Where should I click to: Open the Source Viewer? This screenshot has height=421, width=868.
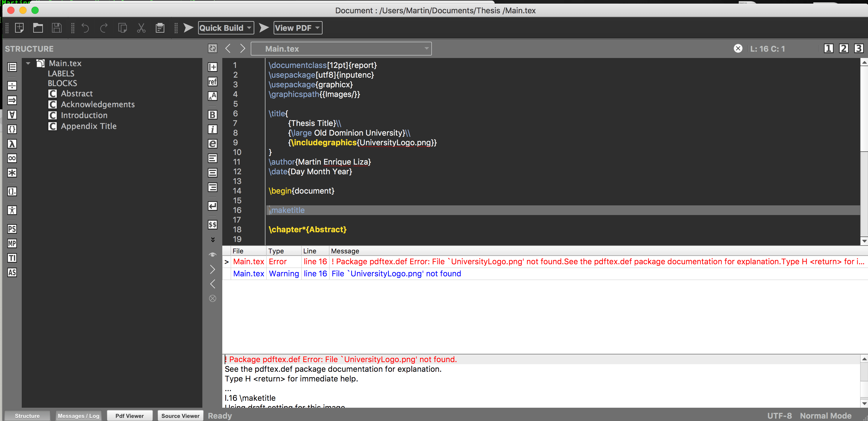coord(180,415)
